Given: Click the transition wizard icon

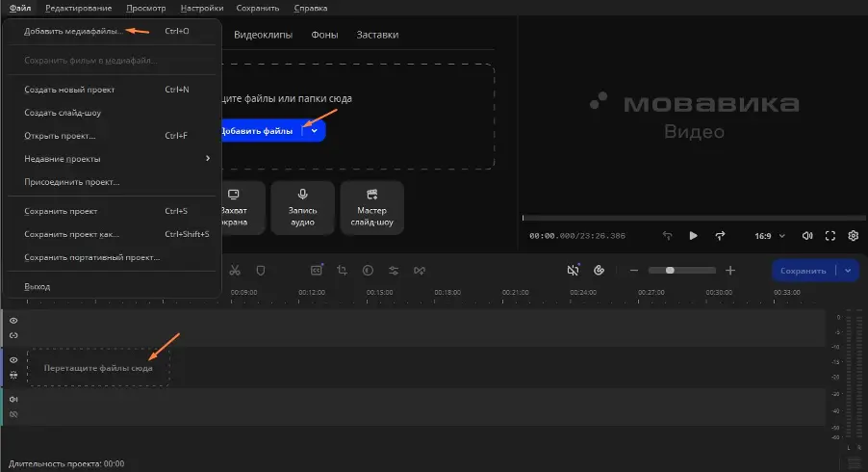Looking at the screenshot, I should click(x=420, y=271).
